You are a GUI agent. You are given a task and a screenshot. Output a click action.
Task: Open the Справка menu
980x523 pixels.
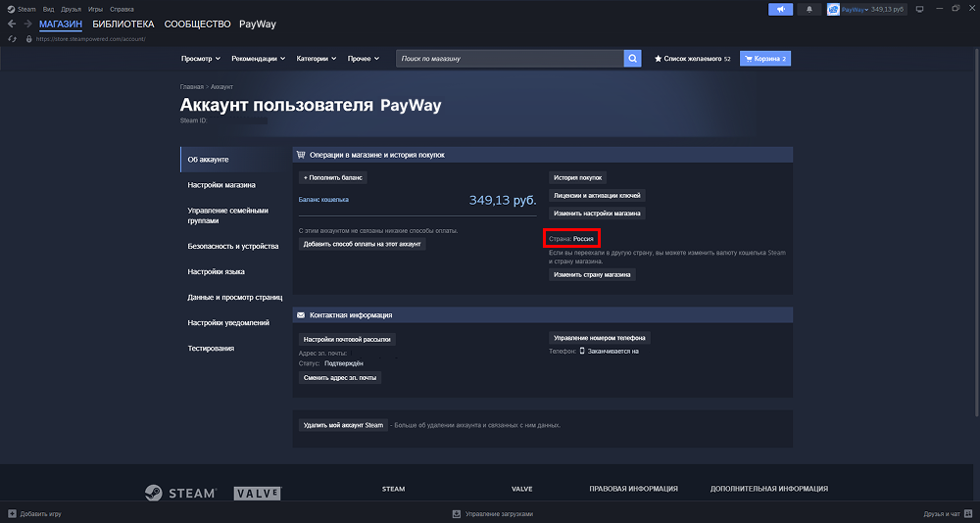click(x=122, y=10)
